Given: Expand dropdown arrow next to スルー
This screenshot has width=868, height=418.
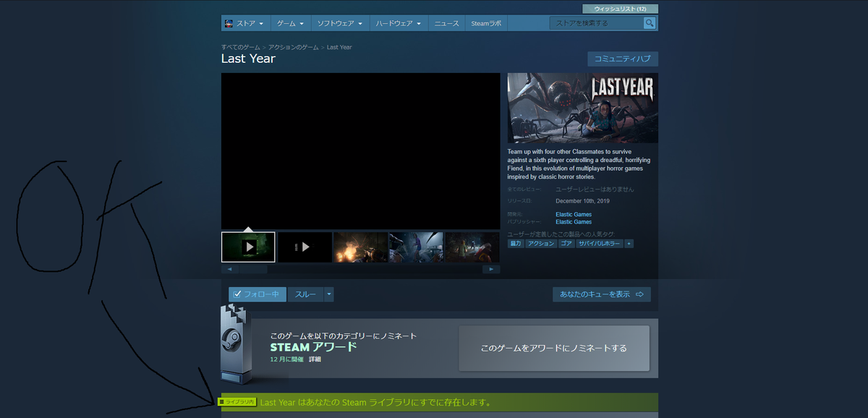Looking at the screenshot, I should tap(329, 294).
